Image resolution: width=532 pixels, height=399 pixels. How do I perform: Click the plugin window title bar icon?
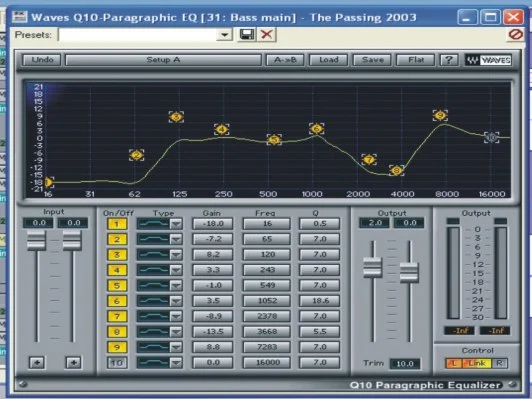point(19,17)
